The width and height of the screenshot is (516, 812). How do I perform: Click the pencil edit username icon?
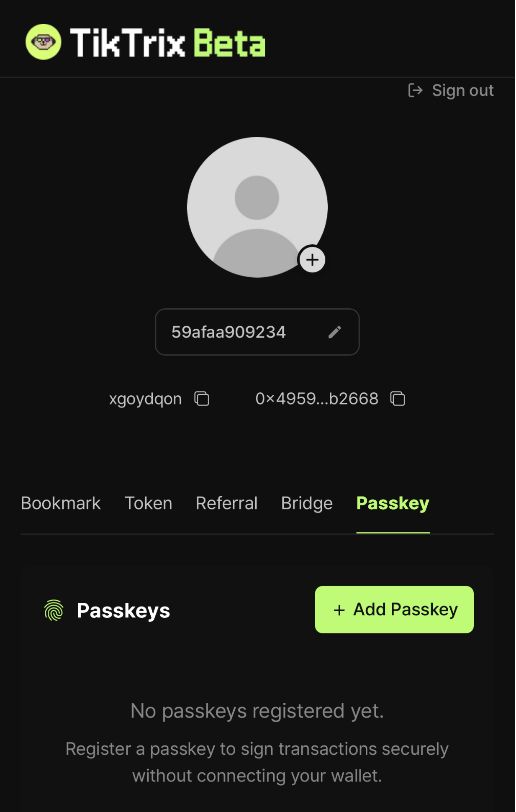[x=335, y=332]
